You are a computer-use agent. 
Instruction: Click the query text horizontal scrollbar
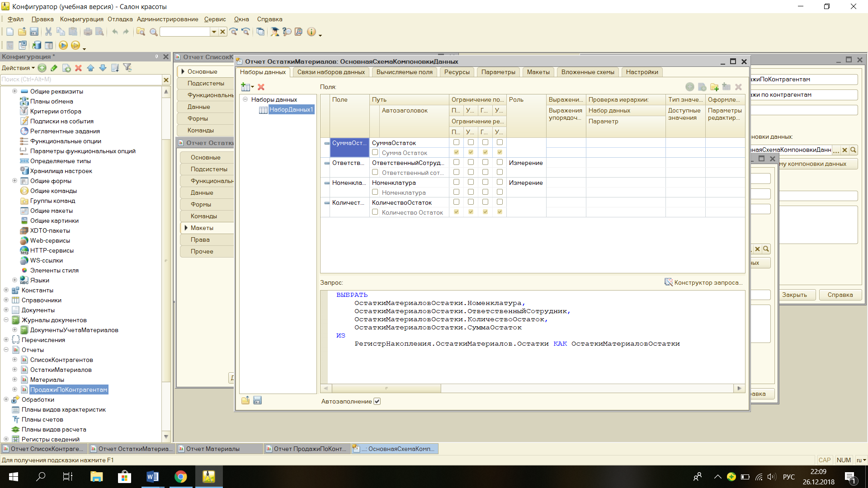[x=386, y=388]
